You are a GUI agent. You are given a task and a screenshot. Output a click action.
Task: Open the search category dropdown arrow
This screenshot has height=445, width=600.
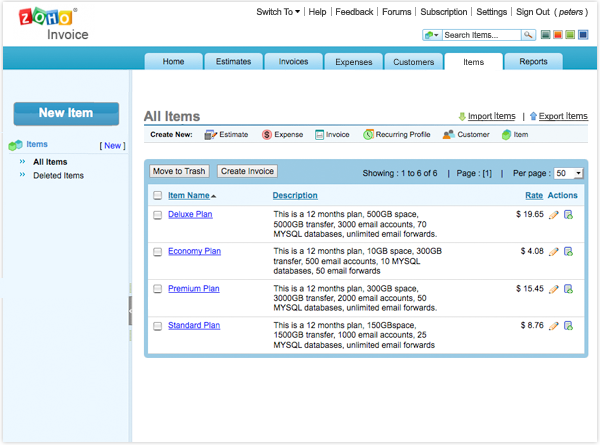[x=432, y=35]
